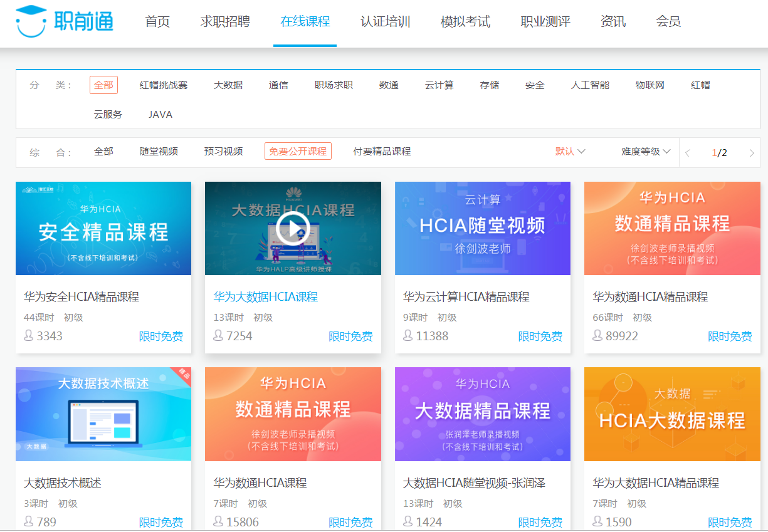This screenshot has width=768, height=532.
Task: Filter by 人工智能 category
Action: pos(590,85)
